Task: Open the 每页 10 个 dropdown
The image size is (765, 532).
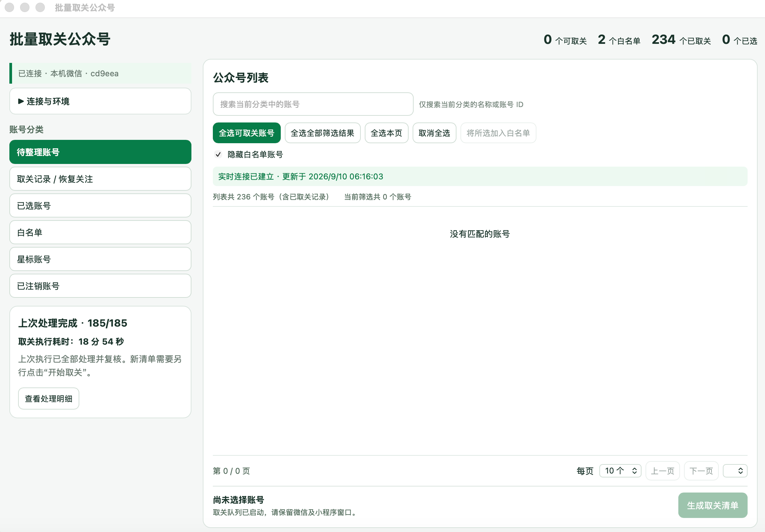Action: [x=620, y=471]
